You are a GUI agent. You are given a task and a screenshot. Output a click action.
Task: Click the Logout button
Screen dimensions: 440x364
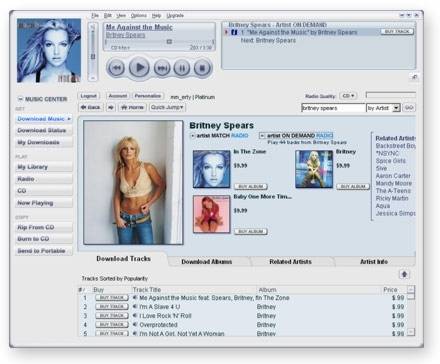click(x=89, y=96)
